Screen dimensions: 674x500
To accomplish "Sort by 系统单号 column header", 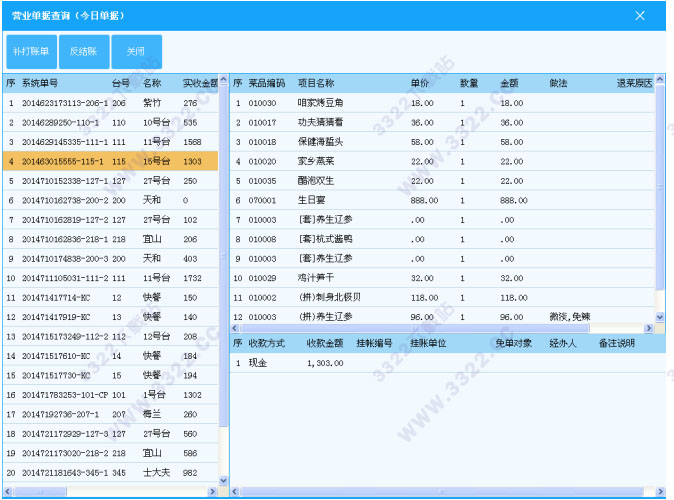I will (x=40, y=83).
